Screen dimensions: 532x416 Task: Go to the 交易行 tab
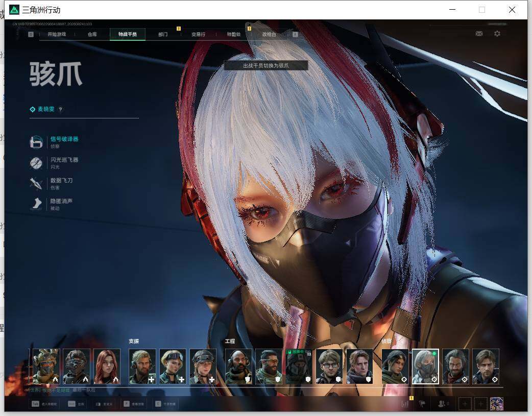pos(198,34)
